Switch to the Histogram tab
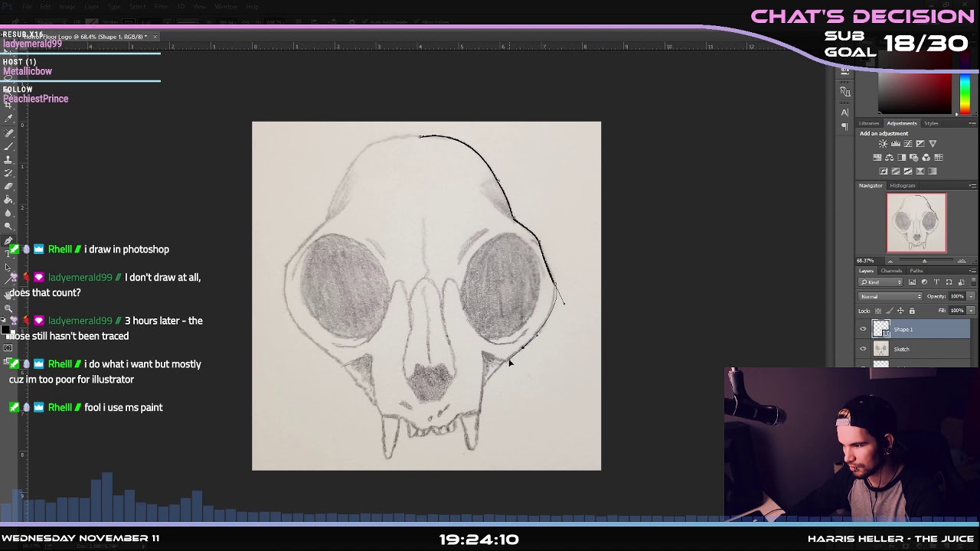The height and width of the screenshot is (551, 980). pyautogui.click(x=903, y=185)
